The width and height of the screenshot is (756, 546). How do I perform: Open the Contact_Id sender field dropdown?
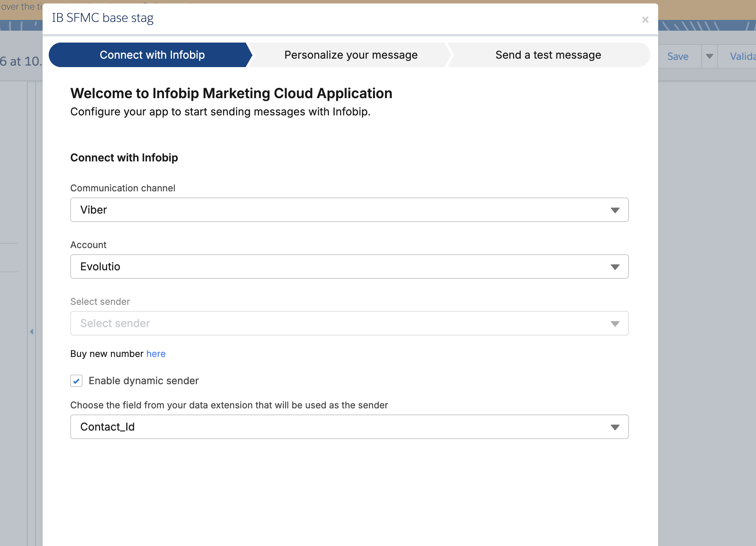pyautogui.click(x=349, y=426)
